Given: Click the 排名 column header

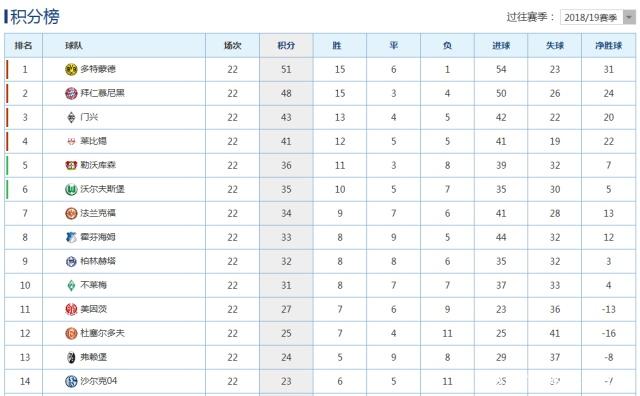Looking at the screenshot, I should 23,45.
